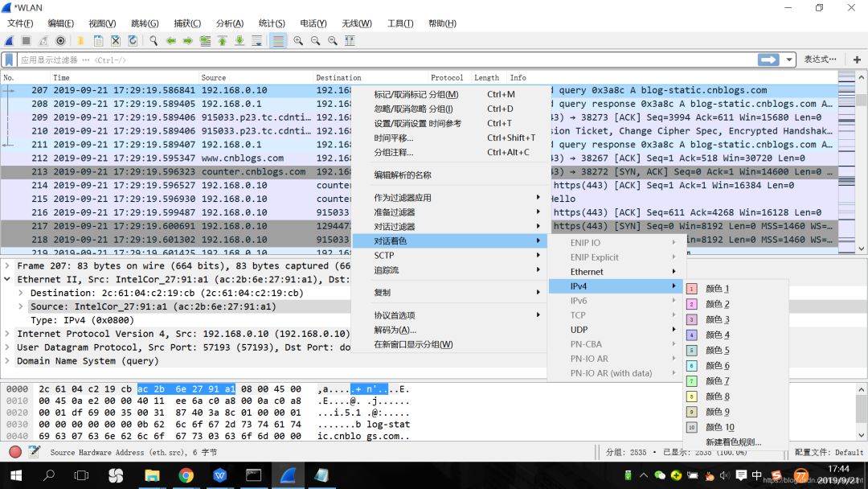Viewport: 868px width, 489px height.
Task: Expand Frame 207 tree node
Action: click(7, 266)
